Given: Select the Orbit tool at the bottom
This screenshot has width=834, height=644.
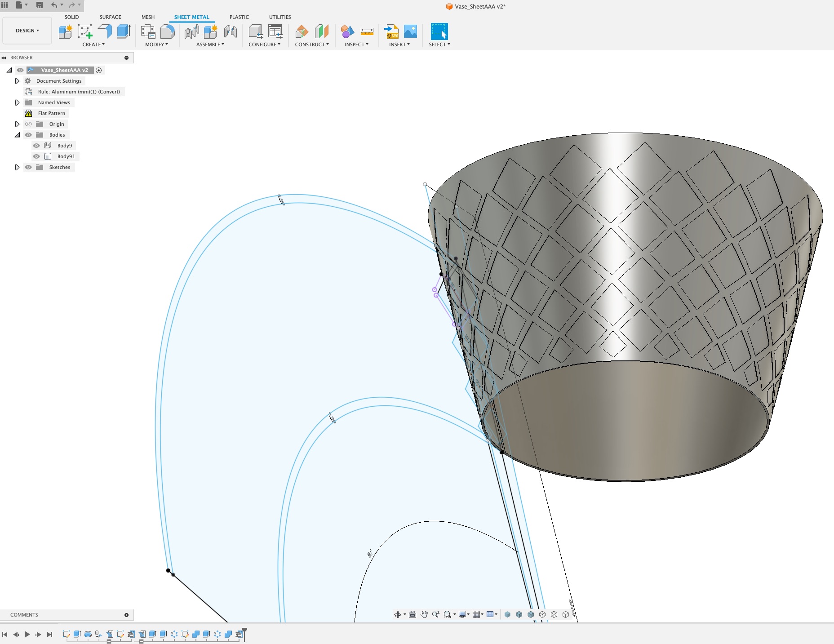Looking at the screenshot, I should tap(398, 614).
